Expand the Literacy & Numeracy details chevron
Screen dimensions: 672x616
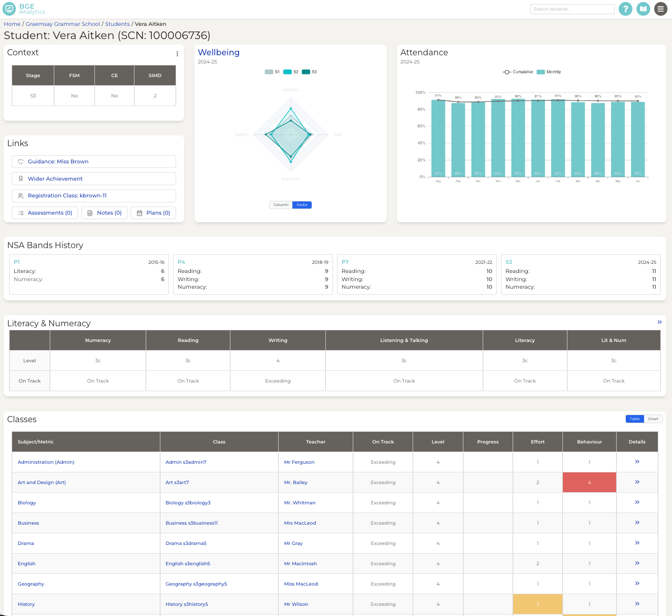(x=659, y=322)
